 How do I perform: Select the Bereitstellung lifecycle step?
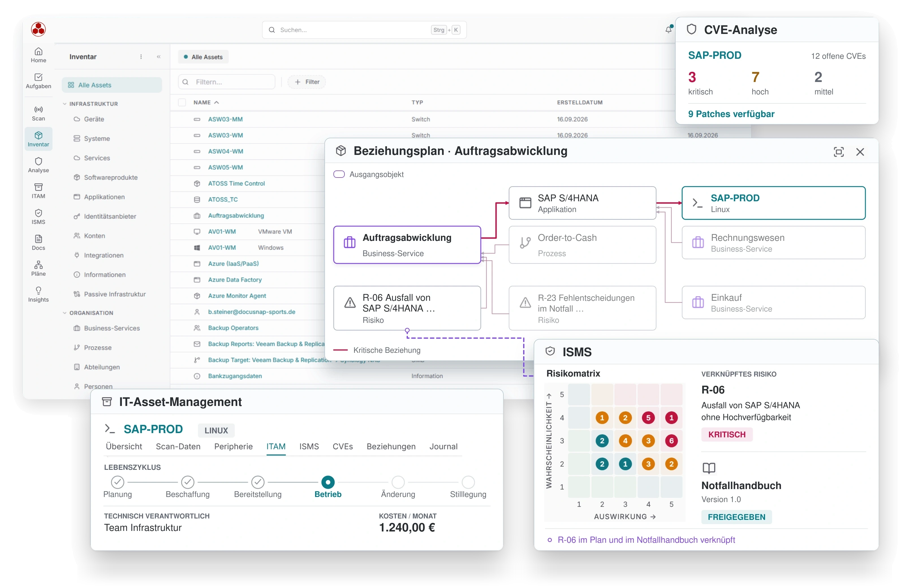(x=258, y=482)
